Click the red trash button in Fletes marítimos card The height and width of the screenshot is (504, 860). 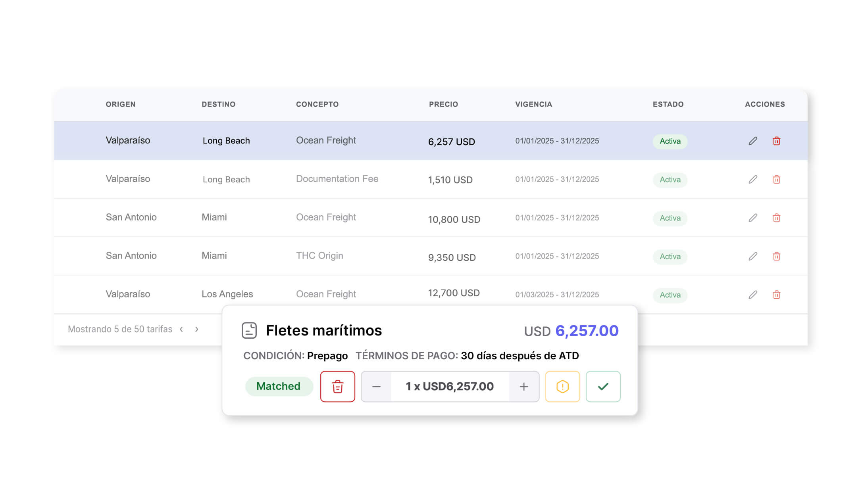coord(337,387)
